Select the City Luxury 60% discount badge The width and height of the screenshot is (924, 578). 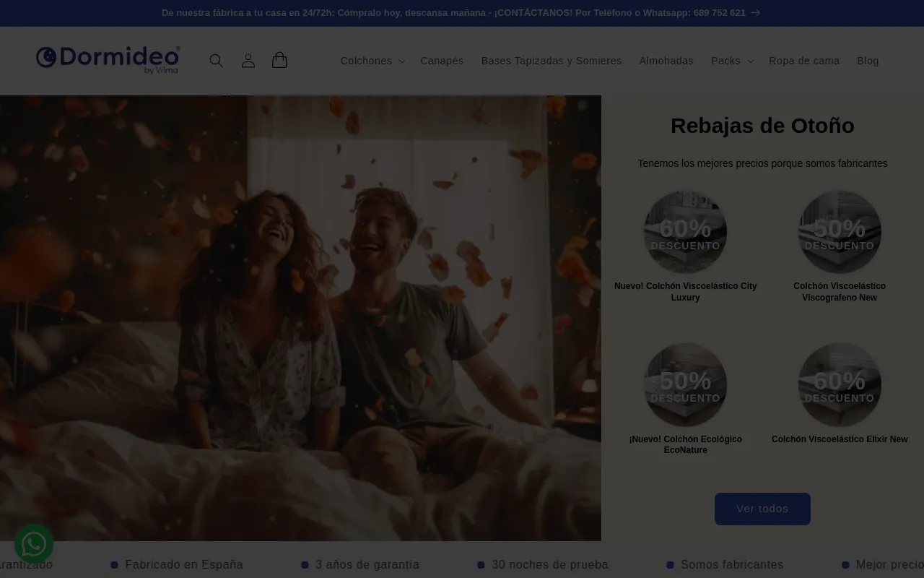click(x=685, y=233)
